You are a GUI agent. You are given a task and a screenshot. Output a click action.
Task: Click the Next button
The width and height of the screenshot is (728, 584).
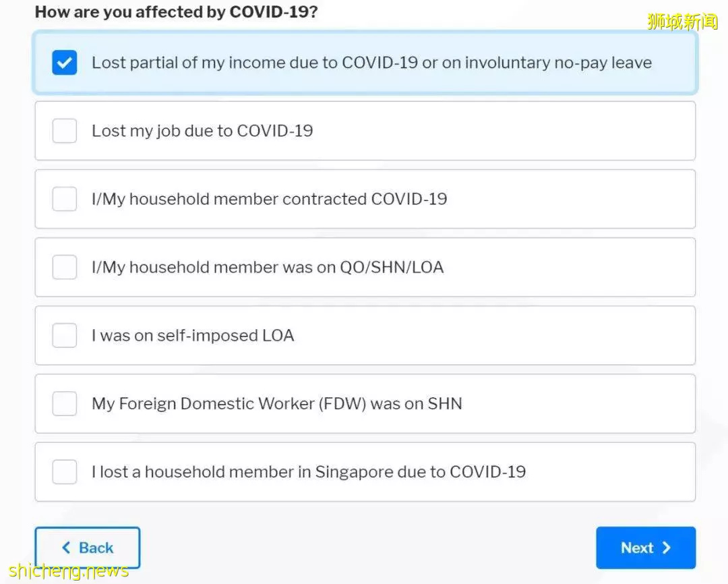tap(646, 548)
